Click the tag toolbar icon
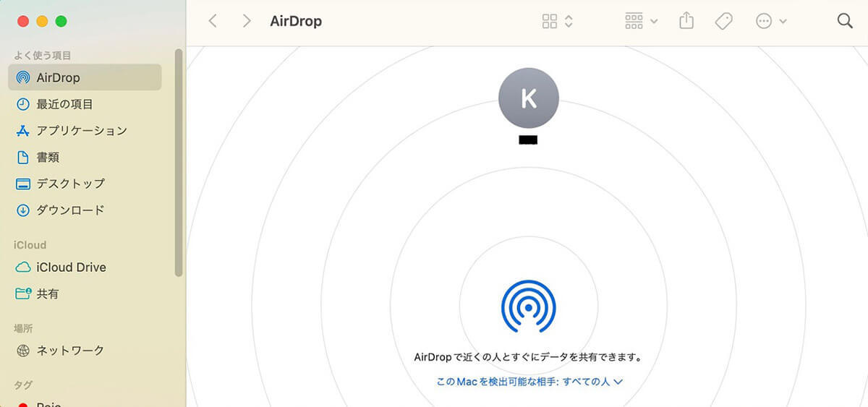Image resolution: width=868 pixels, height=407 pixels. pyautogui.click(x=723, y=21)
